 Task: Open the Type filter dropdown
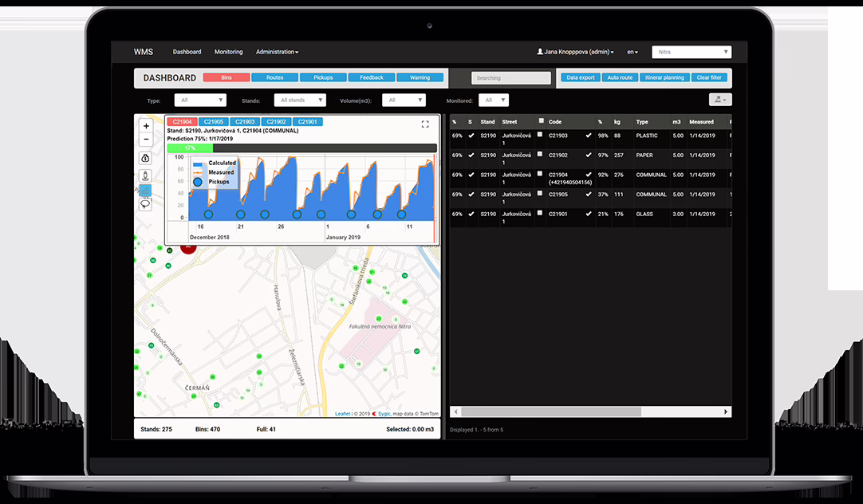(200, 100)
